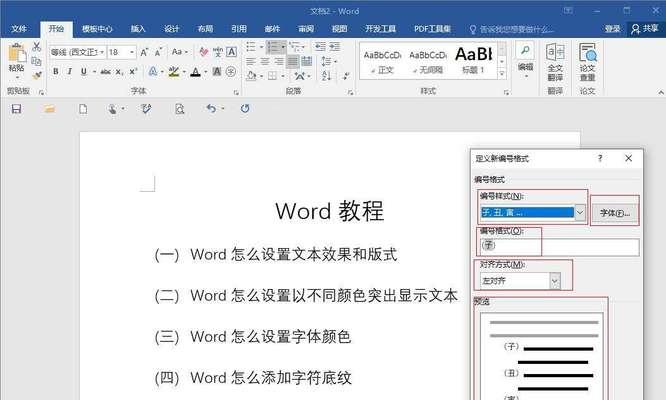Click the Copy icon in clipboard group
Image resolution: width=666 pixels, height=400 pixels.
click(x=37, y=61)
